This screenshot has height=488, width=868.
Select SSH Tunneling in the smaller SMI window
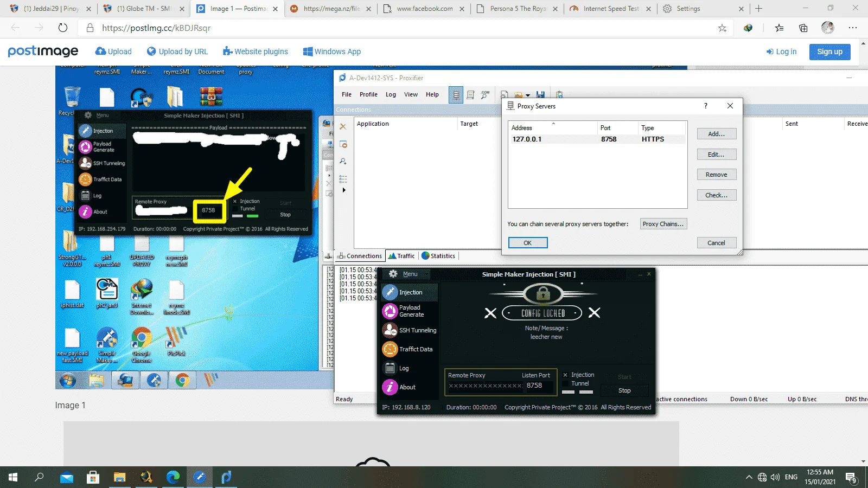point(102,163)
